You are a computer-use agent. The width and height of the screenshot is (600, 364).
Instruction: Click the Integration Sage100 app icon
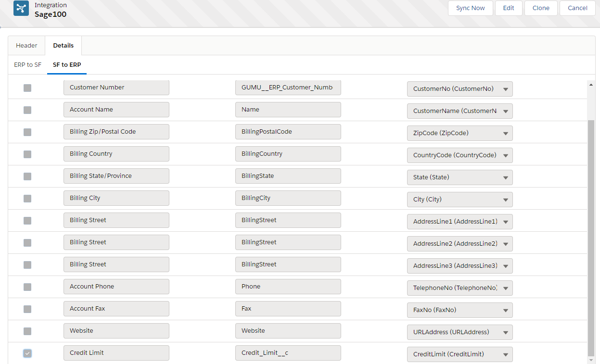[21, 9]
